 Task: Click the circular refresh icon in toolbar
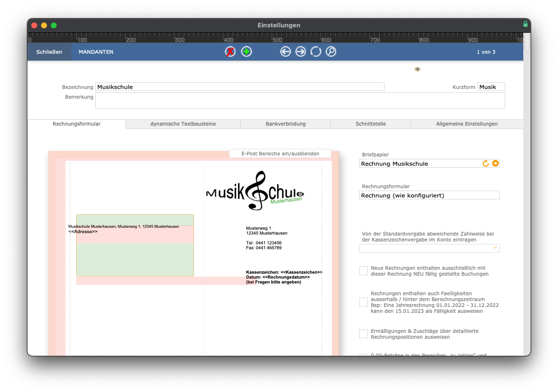316,52
